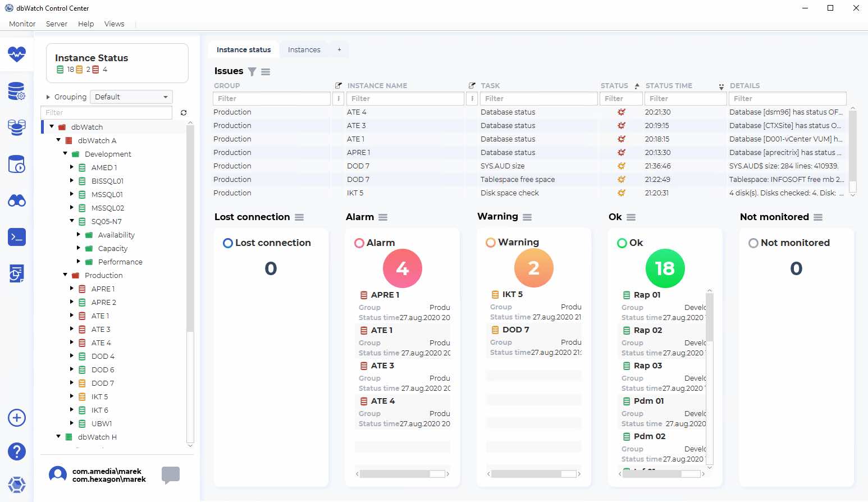This screenshot has width=868, height=502.
Task: Click the instance tree Filter input field
Action: click(x=106, y=113)
